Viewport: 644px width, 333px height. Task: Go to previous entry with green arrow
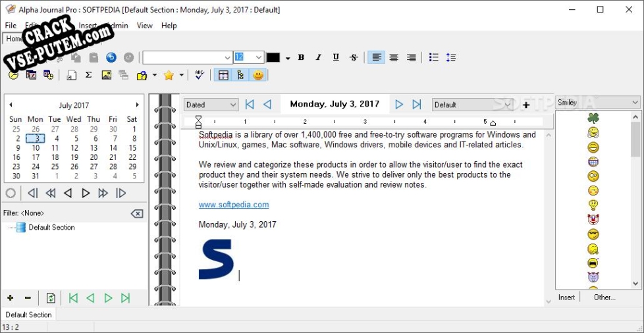click(90, 298)
